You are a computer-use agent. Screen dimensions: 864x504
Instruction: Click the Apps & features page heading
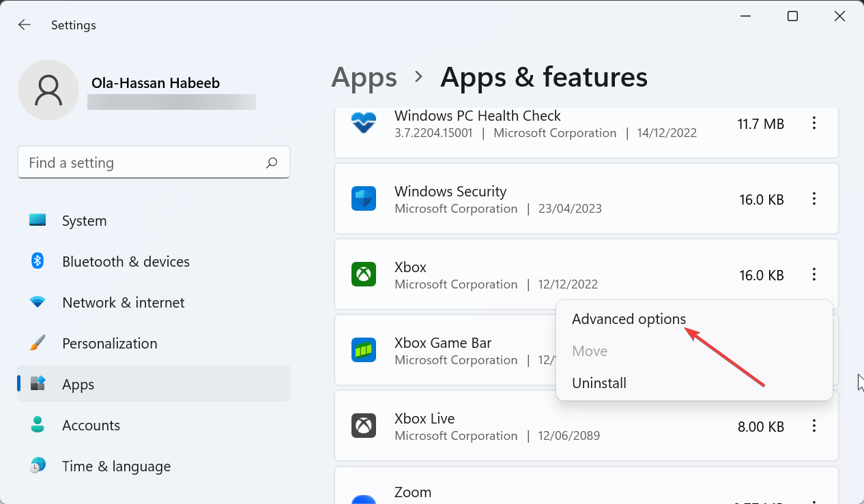pyautogui.click(x=544, y=78)
